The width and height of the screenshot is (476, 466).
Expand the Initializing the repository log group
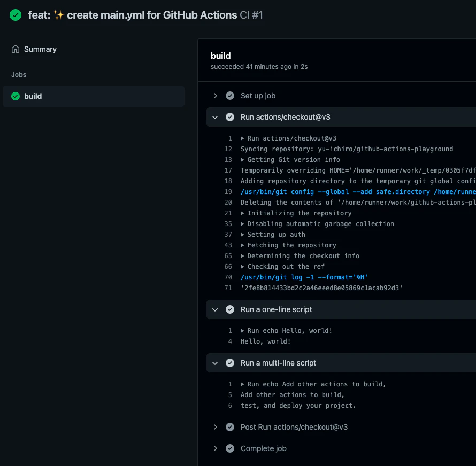242,213
